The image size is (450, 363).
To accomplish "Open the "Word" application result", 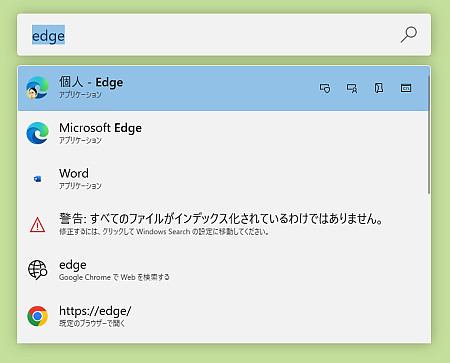I will pos(223,179).
